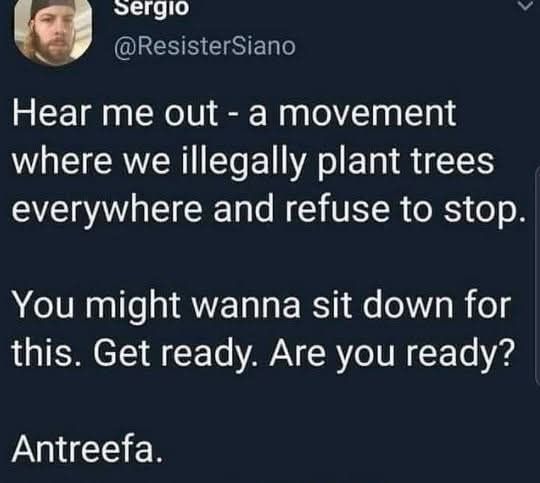Click the word 'where' starting line two
The image size is (540, 483).
[x=62, y=162]
